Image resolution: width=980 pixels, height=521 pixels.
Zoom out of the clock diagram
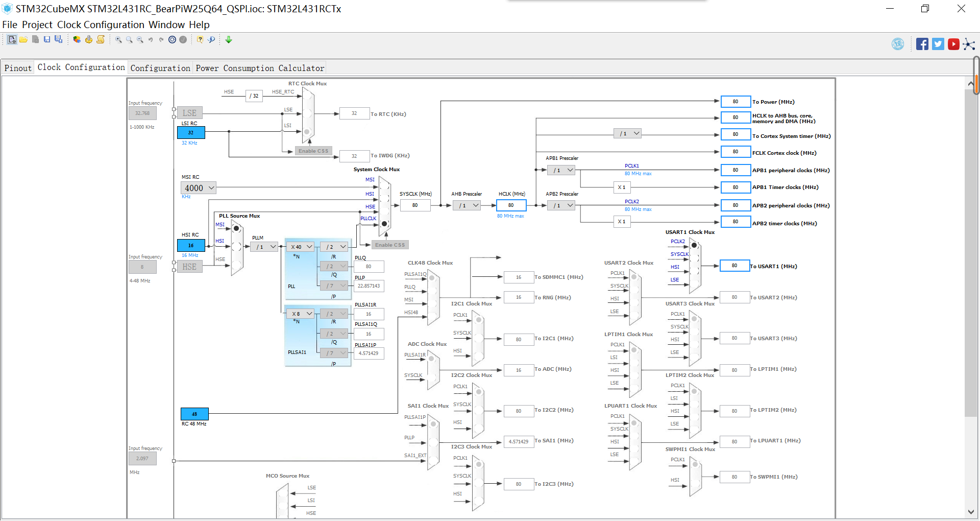tap(140, 39)
